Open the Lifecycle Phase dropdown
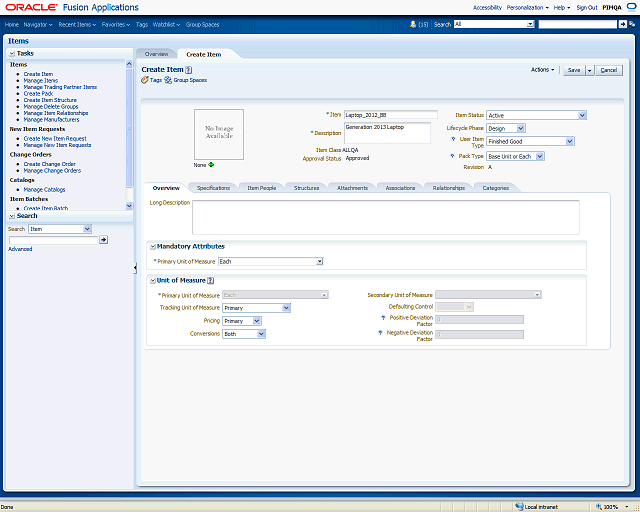640x512 pixels. [520, 128]
